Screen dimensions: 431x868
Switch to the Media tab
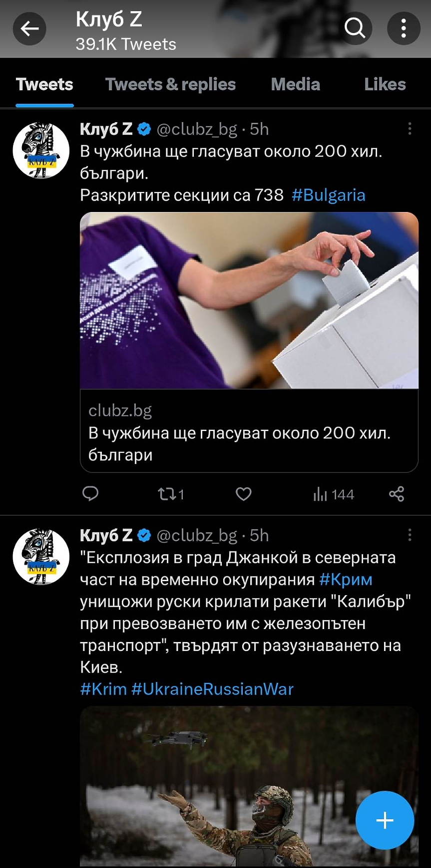point(295,84)
